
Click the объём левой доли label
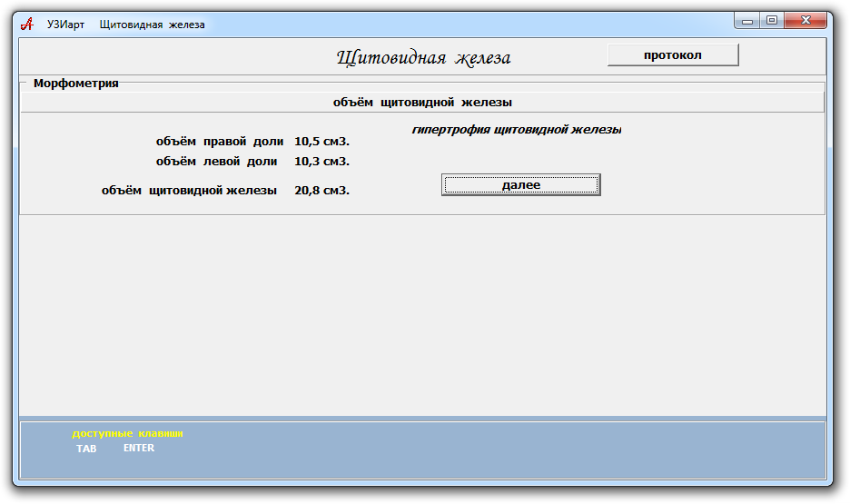216,162
